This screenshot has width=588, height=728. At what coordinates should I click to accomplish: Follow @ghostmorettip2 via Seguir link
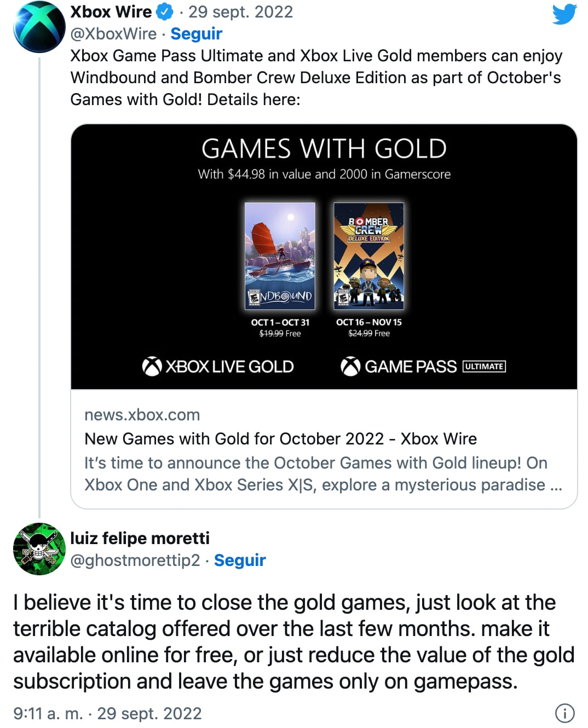click(239, 560)
